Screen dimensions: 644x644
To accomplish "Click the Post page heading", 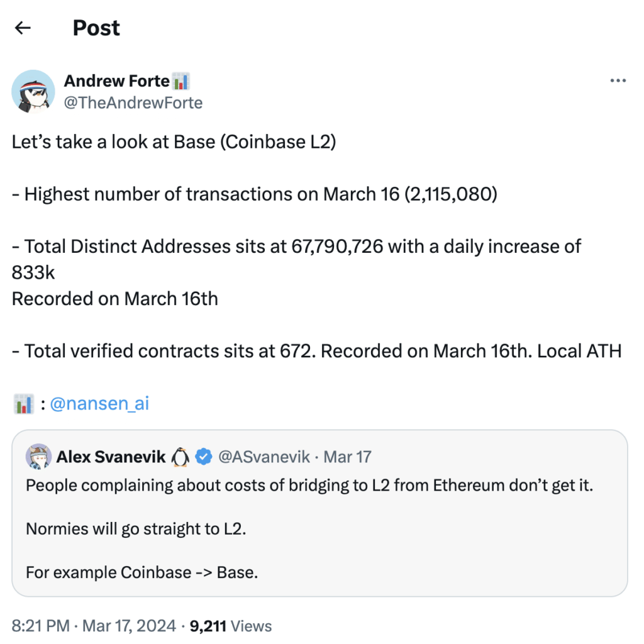I will coord(96,28).
